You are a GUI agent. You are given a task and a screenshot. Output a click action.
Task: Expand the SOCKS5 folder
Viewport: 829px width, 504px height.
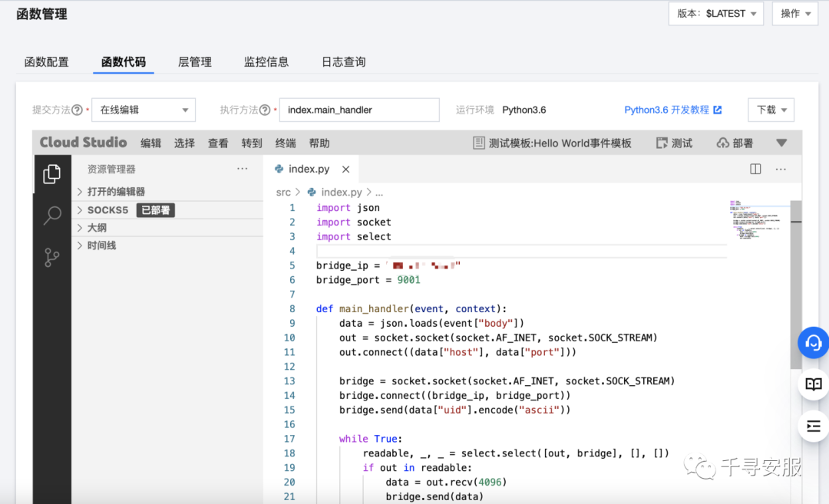[x=168, y=210]
